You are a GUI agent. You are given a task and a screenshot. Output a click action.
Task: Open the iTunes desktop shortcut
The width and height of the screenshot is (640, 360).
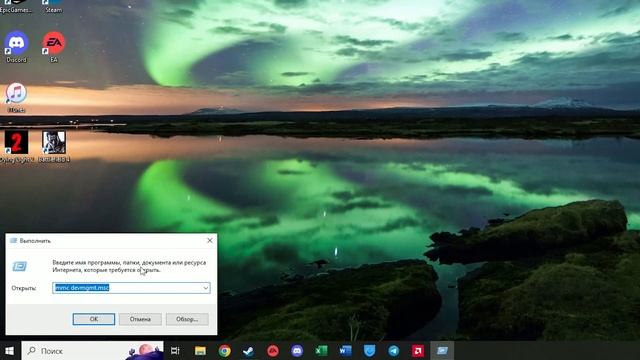[16, 97]
